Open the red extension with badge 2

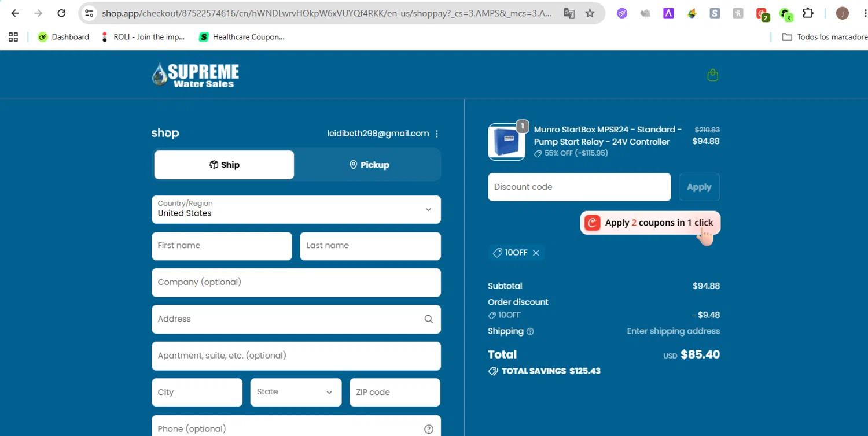click(762, 14)
